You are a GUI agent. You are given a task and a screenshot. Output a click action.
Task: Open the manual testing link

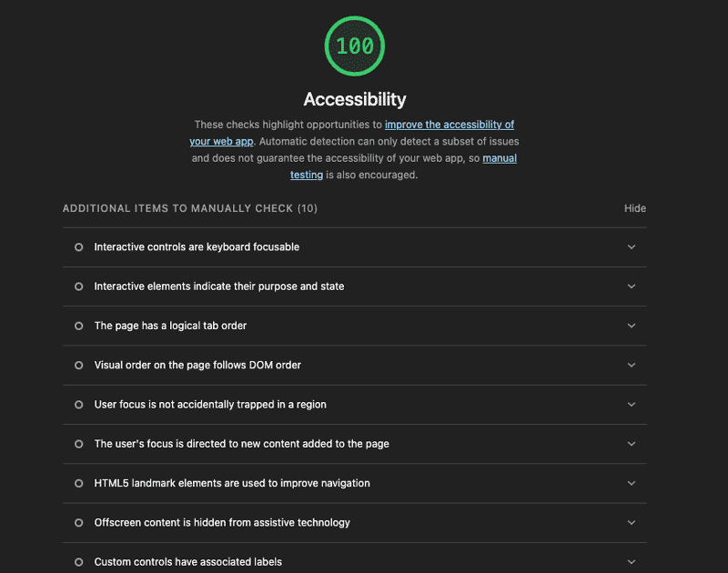[499, 158]
